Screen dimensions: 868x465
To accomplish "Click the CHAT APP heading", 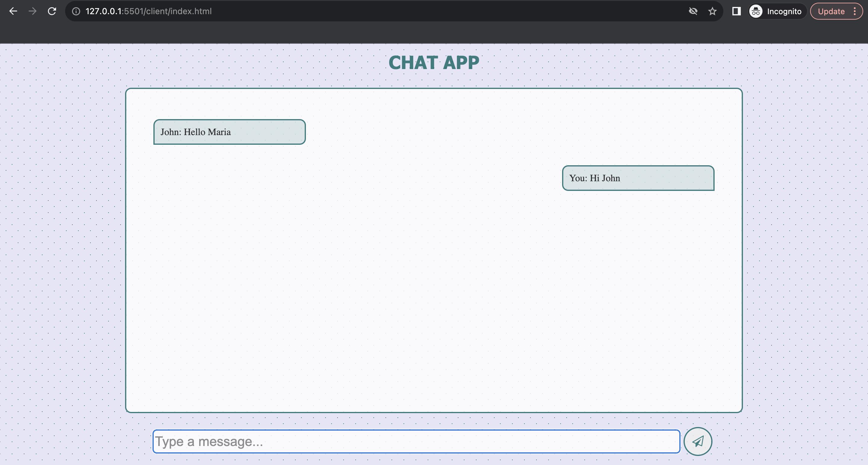I will (x=434, y=63).
